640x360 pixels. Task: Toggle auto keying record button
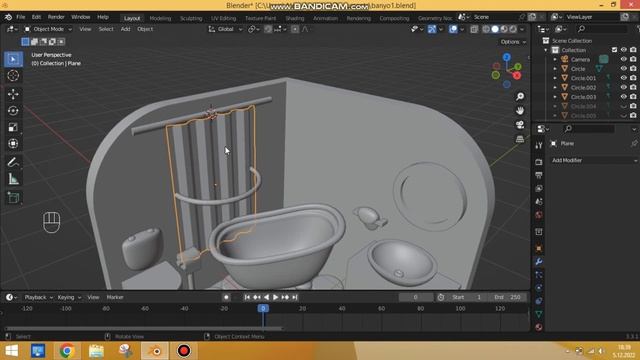tap(226, 297)
